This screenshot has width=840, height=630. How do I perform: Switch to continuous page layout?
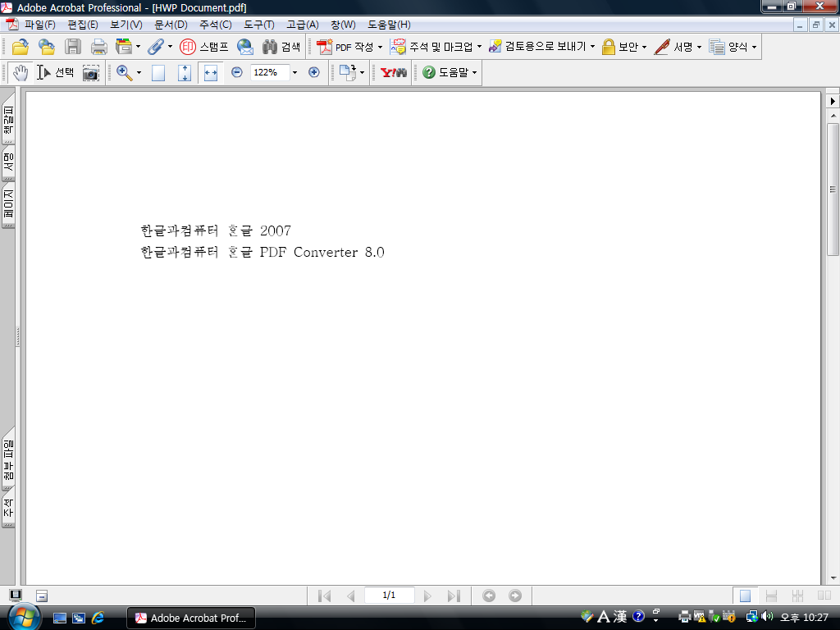pos(771,596)
